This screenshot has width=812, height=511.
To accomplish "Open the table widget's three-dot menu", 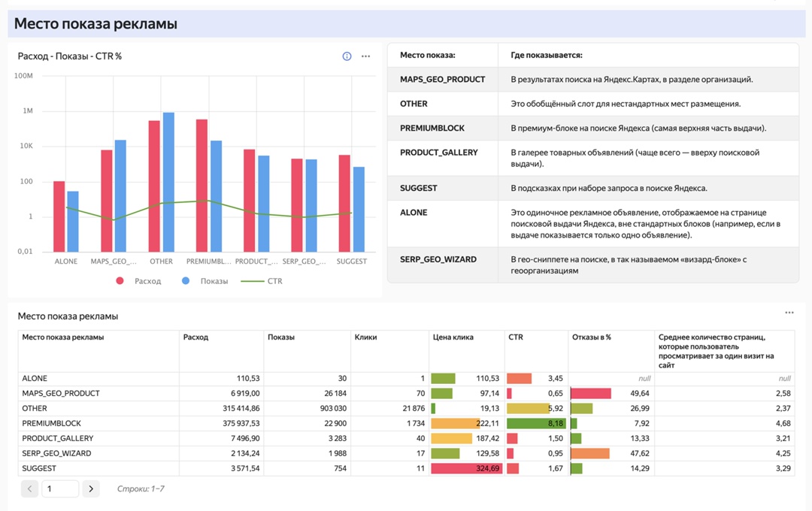I will pos(789,313).
